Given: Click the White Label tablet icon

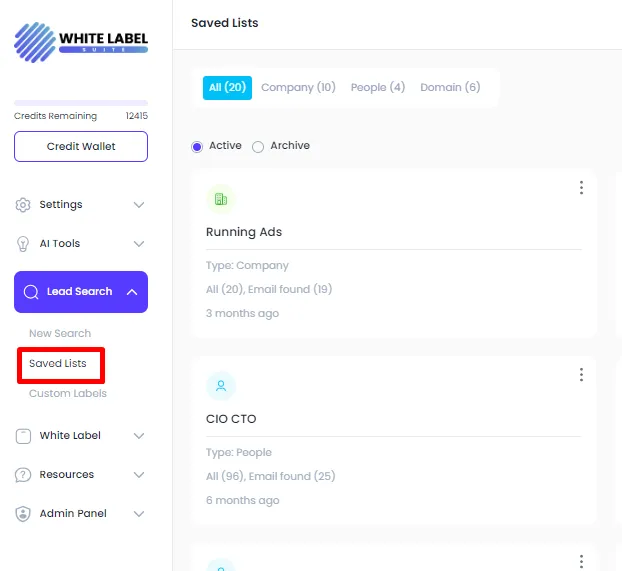Looking at the screenshot, I should (23, 436).
